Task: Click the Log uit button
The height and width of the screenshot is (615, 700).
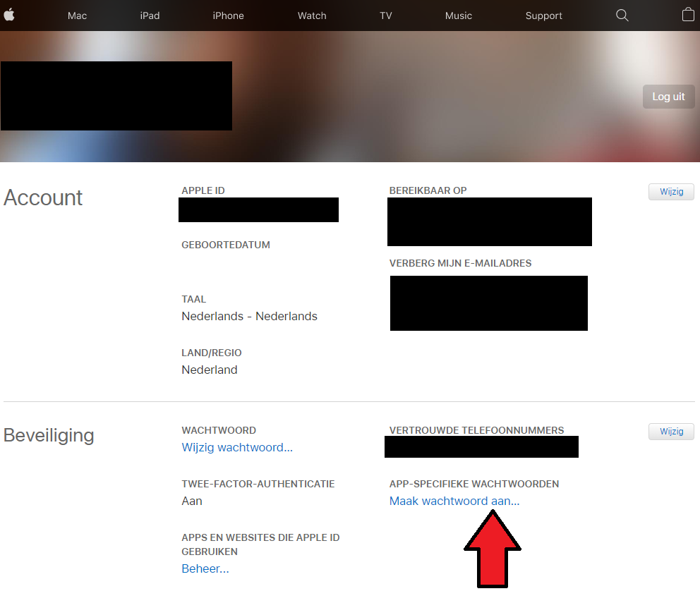Action: (668, 97)
